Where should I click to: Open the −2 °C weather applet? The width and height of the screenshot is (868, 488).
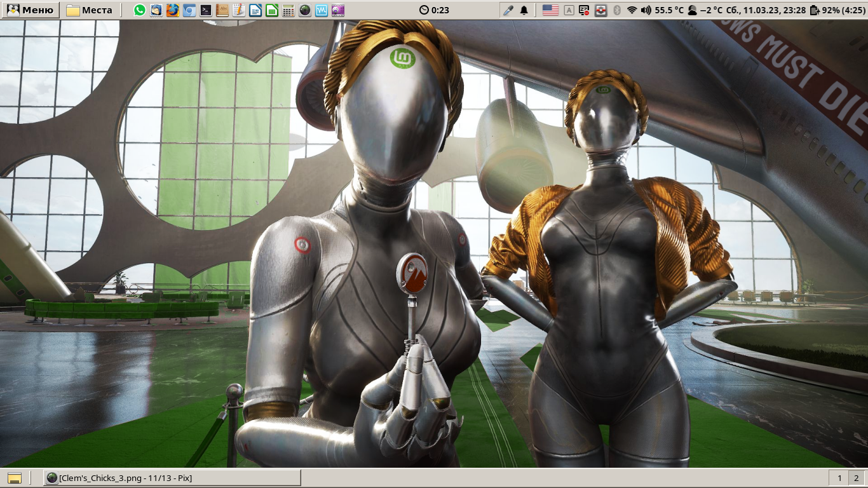coord(705,10)
